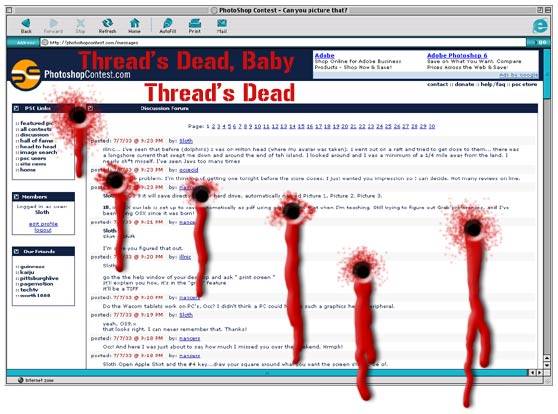Viewport: 558px width, 414px height.
Task: Click the vertical scrollbar down arrow
Action: (547, 365)
